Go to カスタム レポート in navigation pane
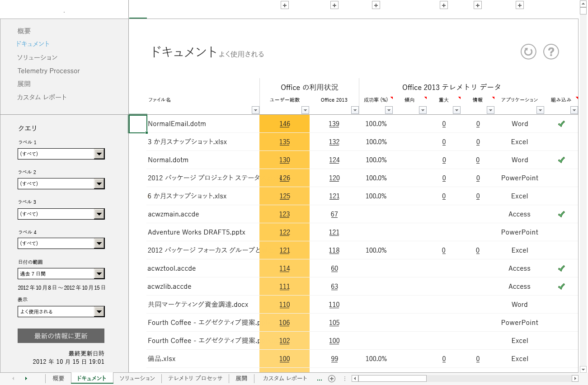The height and width of the screenshot is (385, 588). (x=42, y=97)
